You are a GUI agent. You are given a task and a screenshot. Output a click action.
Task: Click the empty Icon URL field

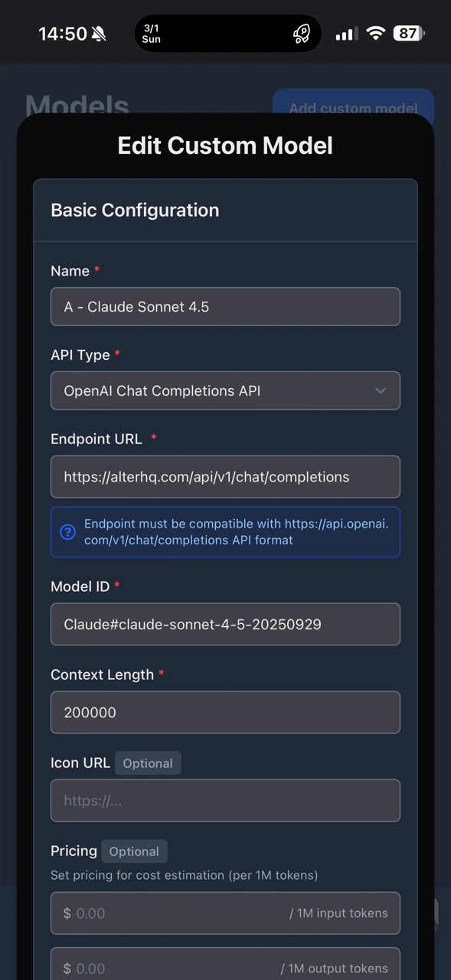[x=225, y=800]
